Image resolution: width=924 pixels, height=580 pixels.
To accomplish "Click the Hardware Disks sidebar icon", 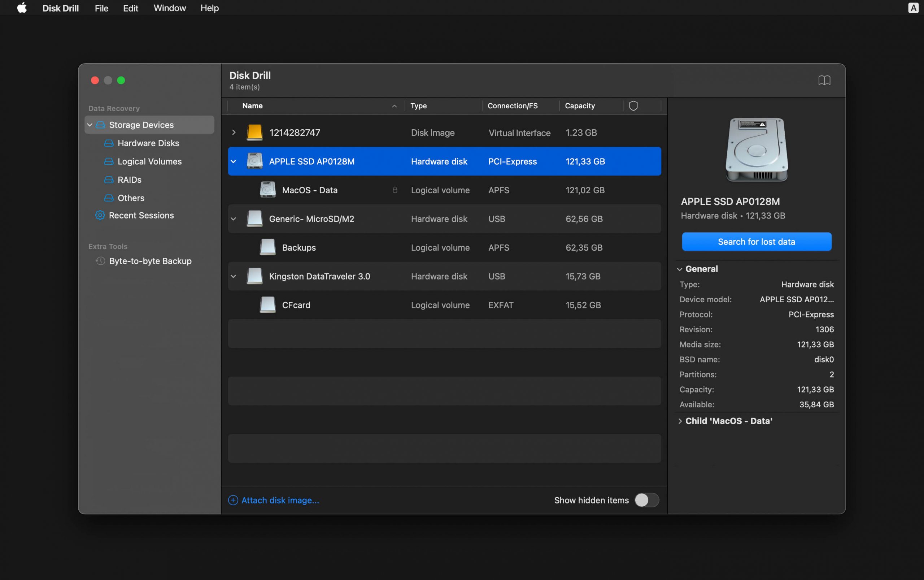I will click(108, 142).
